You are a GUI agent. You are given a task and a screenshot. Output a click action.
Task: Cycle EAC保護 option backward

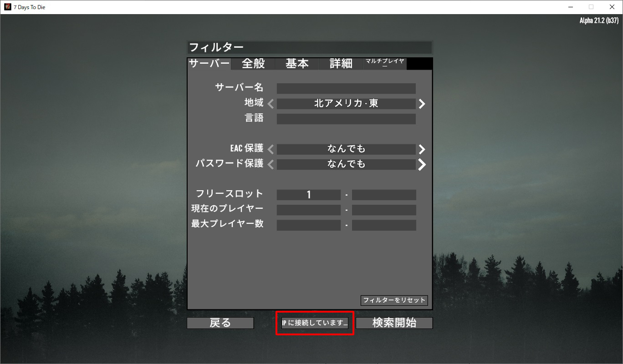(271, 149)
